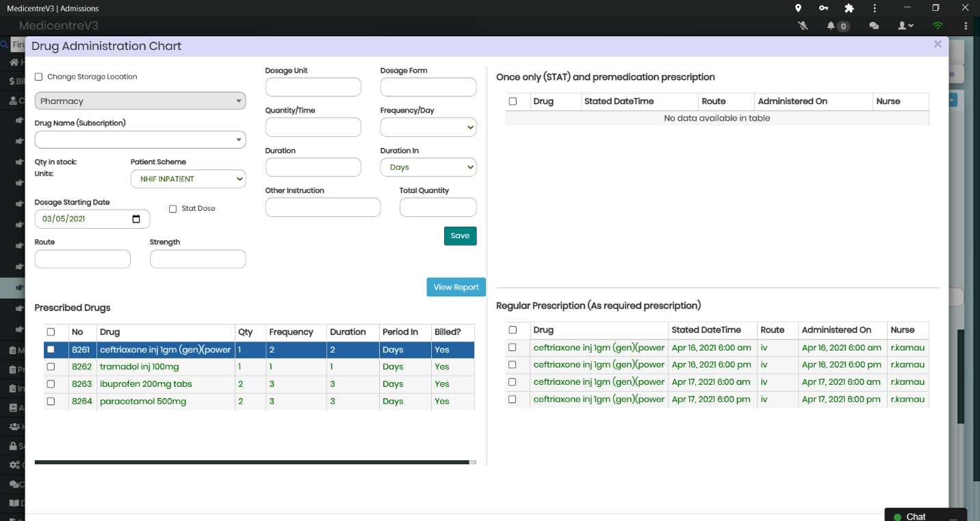Open the browser extensions puzzle icon
The image size is (980, 521).
(x=849, y=8)
